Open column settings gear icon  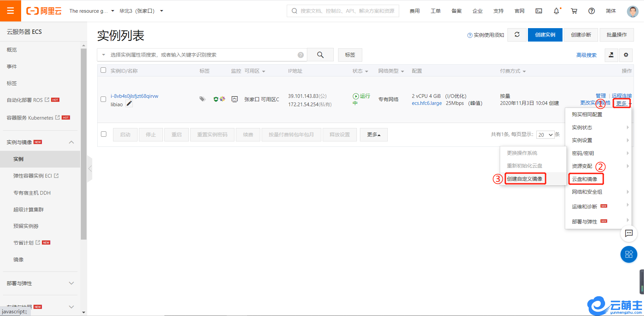[x=626, y=55]
